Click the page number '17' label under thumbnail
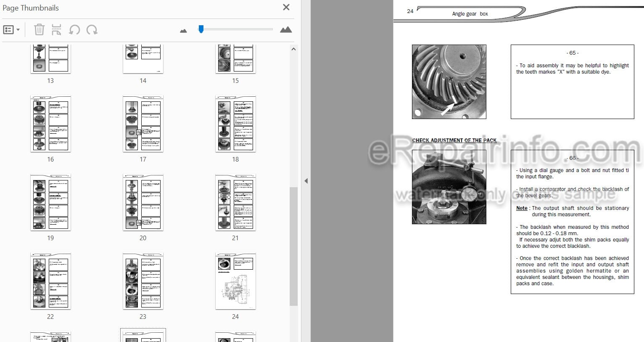Screen dimensions: 644x342 143,159
